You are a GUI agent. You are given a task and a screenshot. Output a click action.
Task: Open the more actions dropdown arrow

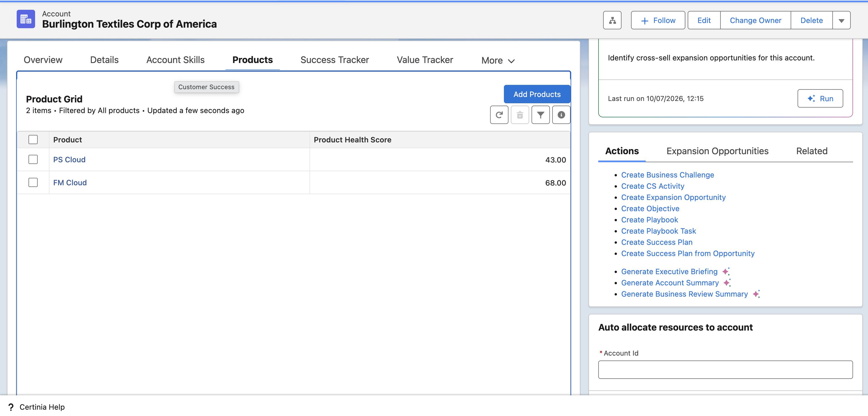click(841, 20)
